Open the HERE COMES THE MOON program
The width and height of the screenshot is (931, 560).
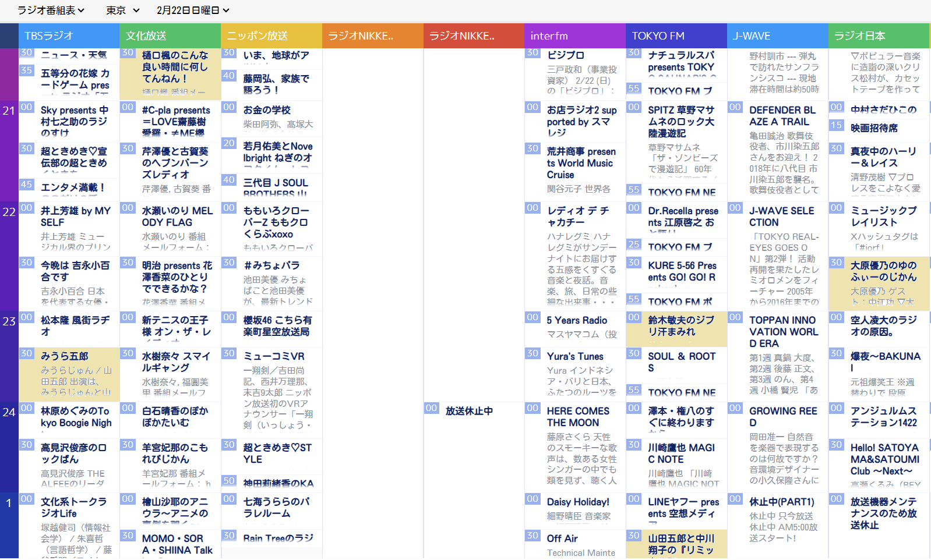[x=578, y=417]
